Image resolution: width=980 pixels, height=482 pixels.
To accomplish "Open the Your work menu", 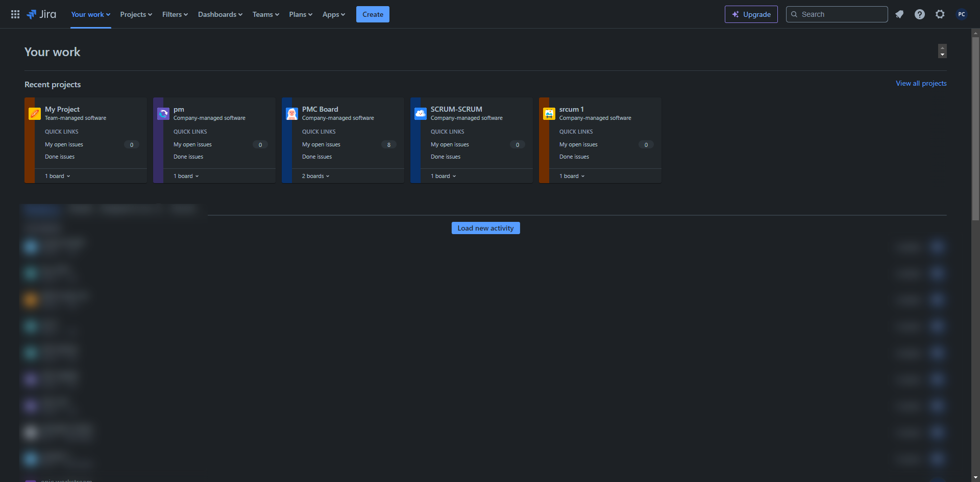I will pyautogui.click(x=91, y=14).
